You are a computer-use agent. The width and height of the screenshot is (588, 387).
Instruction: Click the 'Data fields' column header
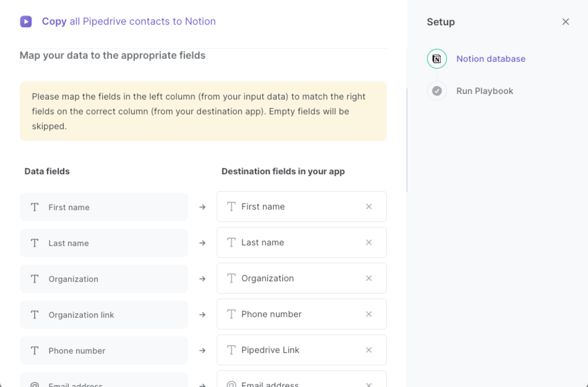pyautogui.click(x=47, y=171)
